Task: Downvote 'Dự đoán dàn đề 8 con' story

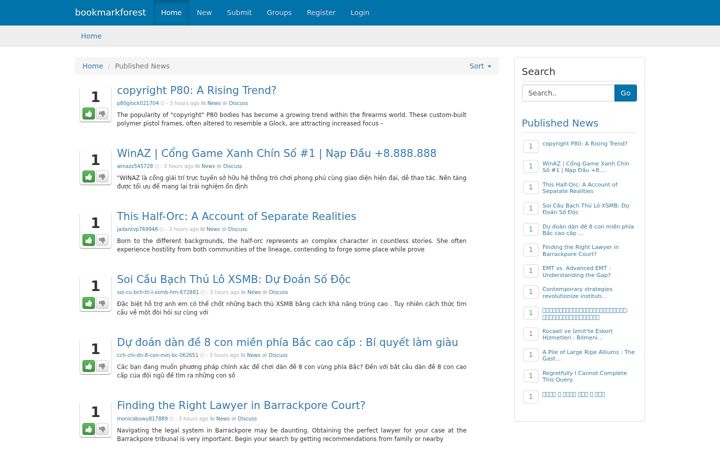Action: click(102, 366)
